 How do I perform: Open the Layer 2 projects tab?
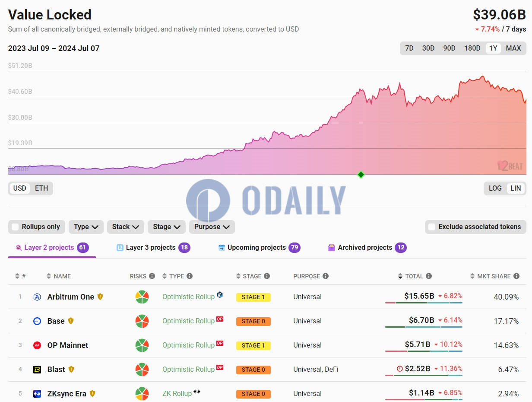click(x=52, y=248)
